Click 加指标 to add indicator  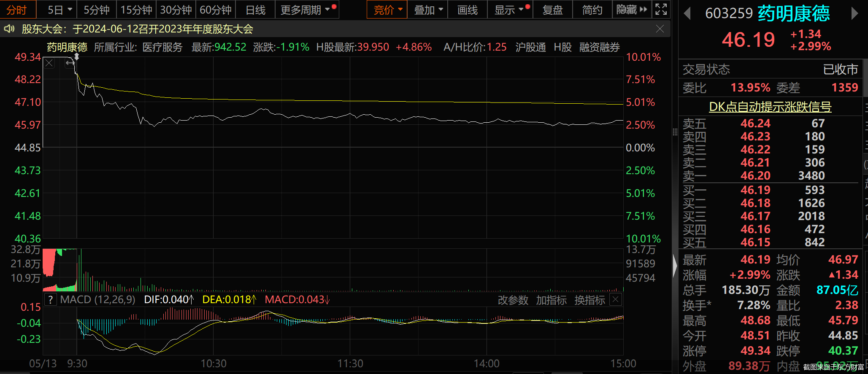click(552, 300)
